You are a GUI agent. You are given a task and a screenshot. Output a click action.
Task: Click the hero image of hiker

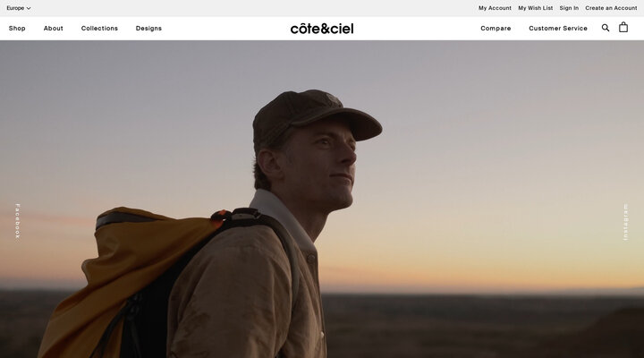pyautogui.click(x=322, y=199)
